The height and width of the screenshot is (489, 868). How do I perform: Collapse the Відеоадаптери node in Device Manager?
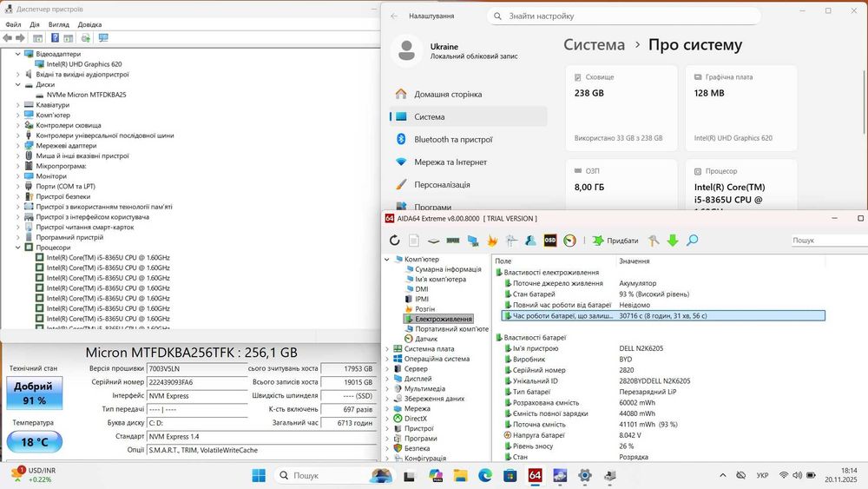[x=17, y=54]
